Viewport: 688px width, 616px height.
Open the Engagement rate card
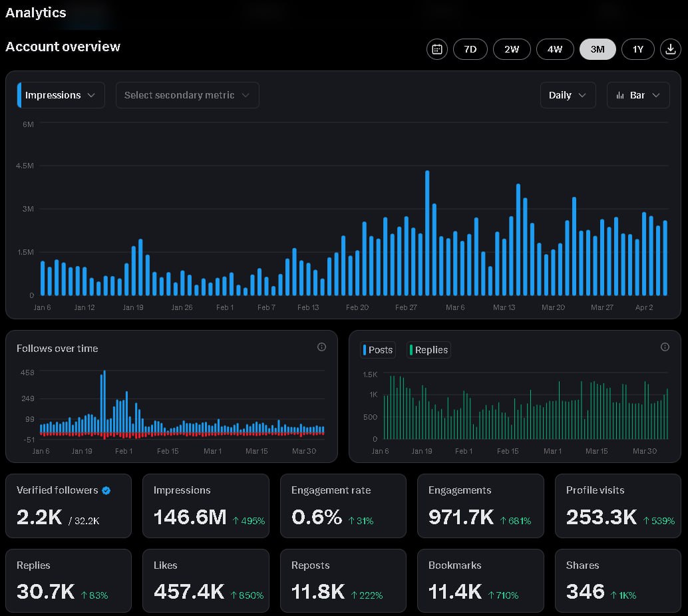tap(343, 506)
